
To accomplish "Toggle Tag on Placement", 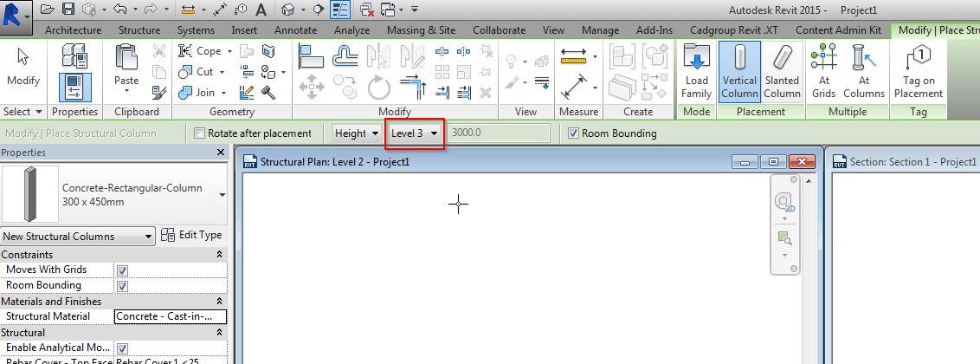I will pos(919,71).
